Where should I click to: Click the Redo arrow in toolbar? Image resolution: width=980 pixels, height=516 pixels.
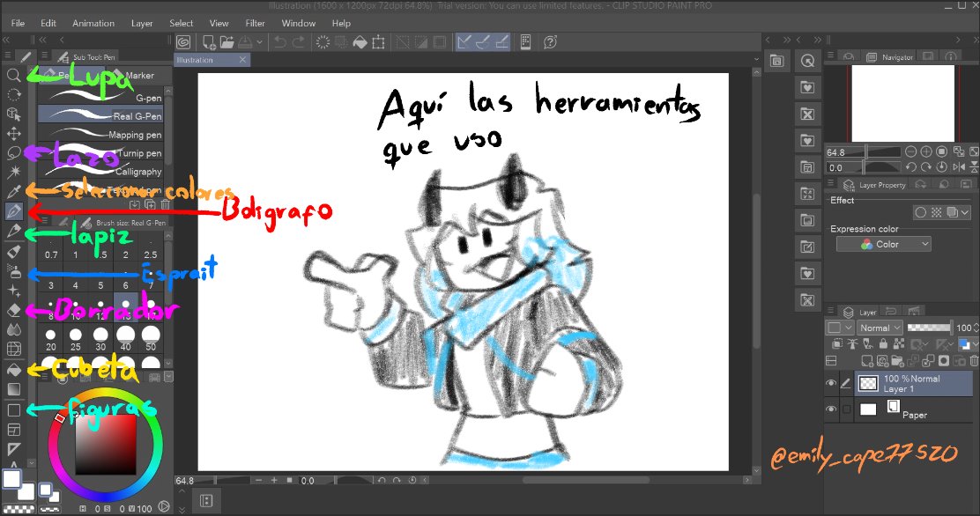[x=299, y=42]
